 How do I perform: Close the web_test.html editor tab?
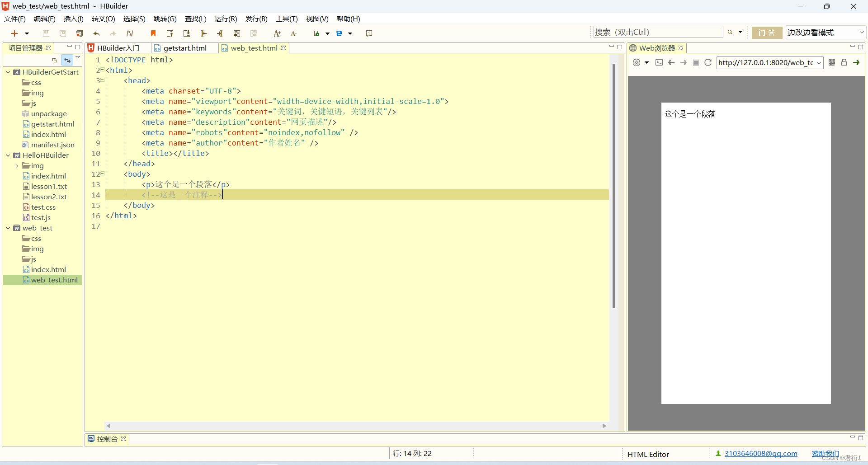pyautogui.click(x=283, y=48)
